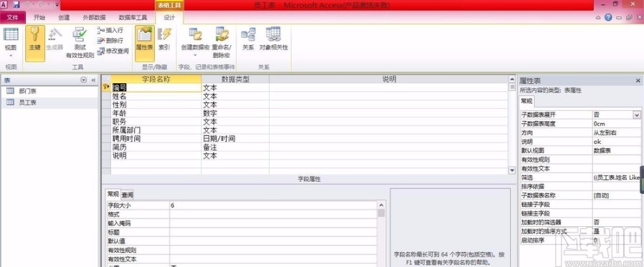The height and width of the screenshot is (267, 644).
Task: Click the field grid scroll up arrow
Action: pos(512,79)
